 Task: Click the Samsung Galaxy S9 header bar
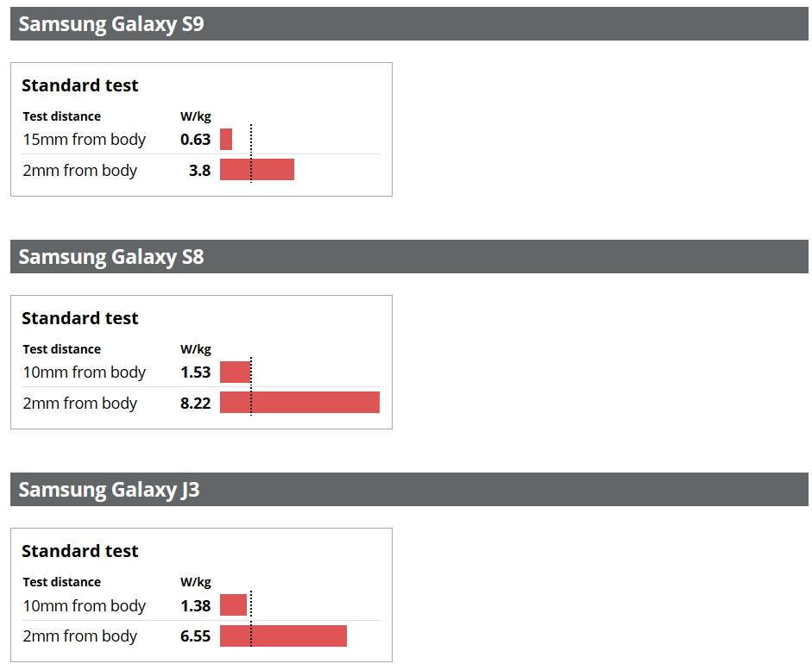pyautogui.click(x=409, y=24)
